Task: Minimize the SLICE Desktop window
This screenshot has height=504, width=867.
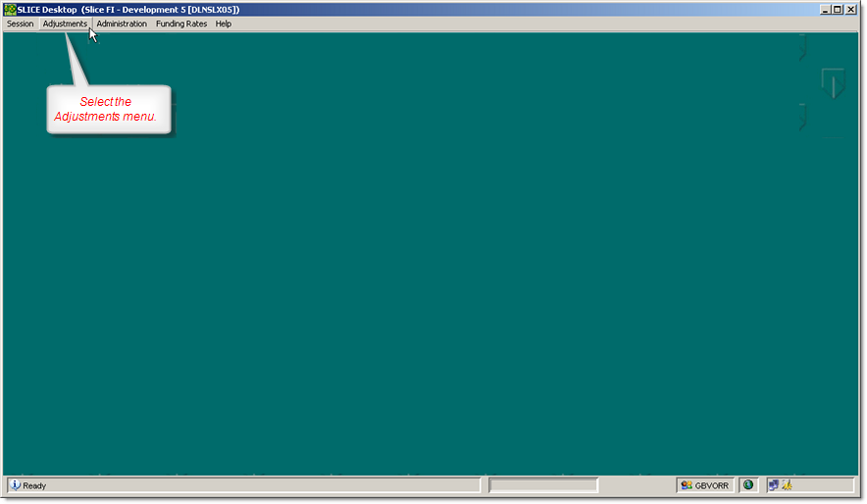Action: [824, 10]
